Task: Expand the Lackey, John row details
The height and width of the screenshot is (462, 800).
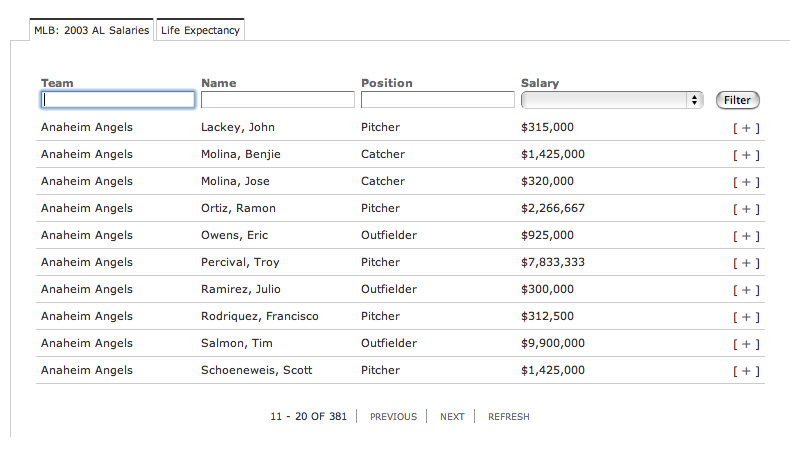Action: click(746, 128)
